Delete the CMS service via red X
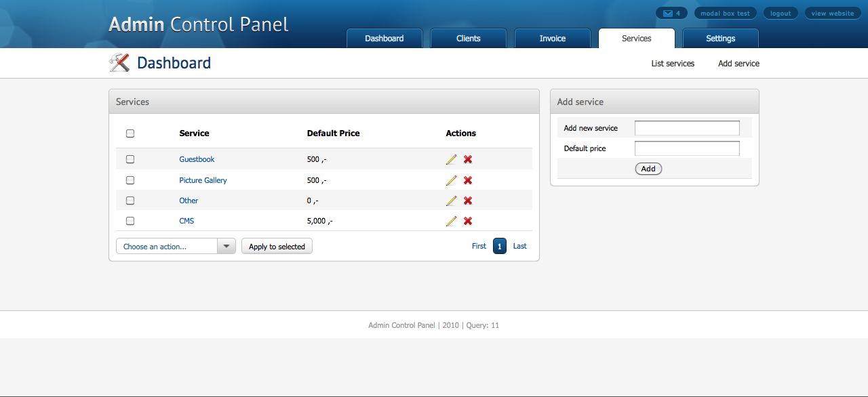Image resolution: width=868 pixels, height=397 pixels. (x=468, y=221)
